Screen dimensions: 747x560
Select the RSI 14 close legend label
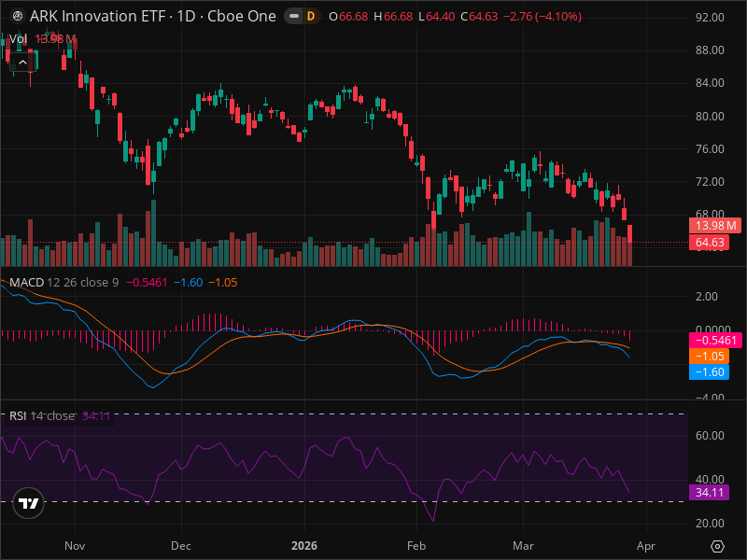[x=42, y=415]
